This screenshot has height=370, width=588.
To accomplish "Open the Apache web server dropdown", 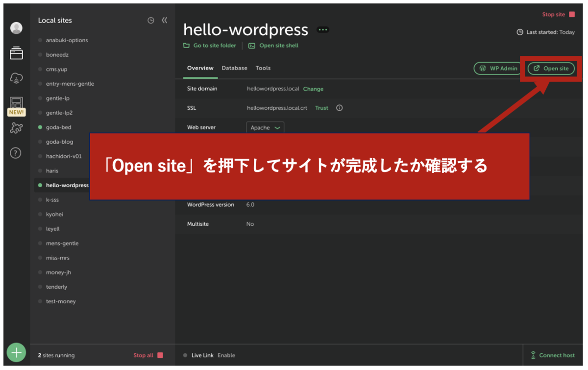I will 265,128.
